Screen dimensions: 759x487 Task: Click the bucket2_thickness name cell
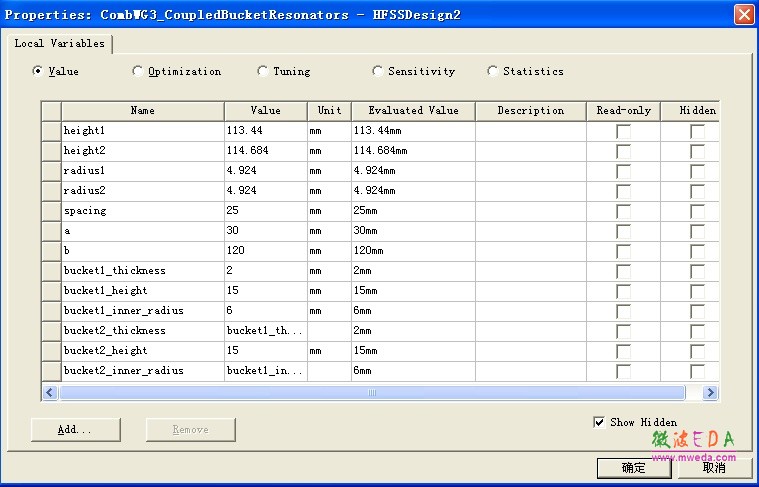coord(143,331)
